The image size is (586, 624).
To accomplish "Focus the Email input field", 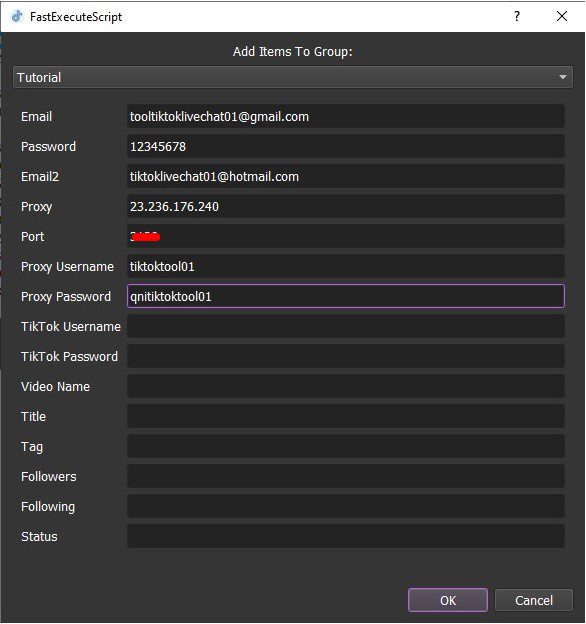I will (x=346, y=117).
